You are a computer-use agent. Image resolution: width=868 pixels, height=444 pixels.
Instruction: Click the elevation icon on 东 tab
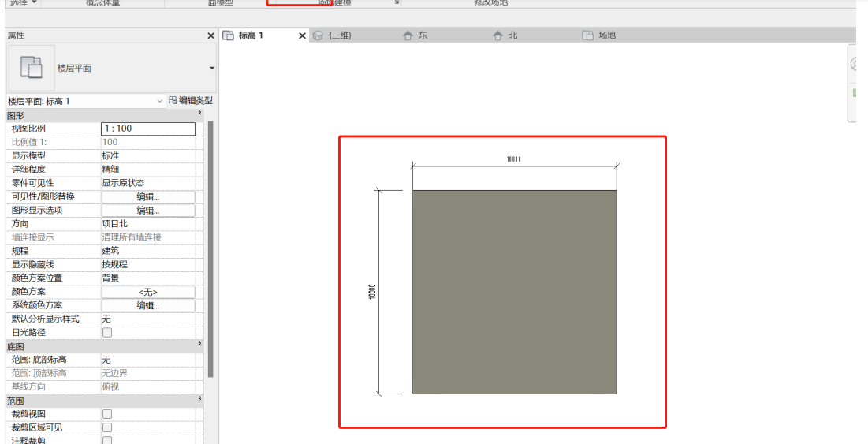tap(408, 36)
